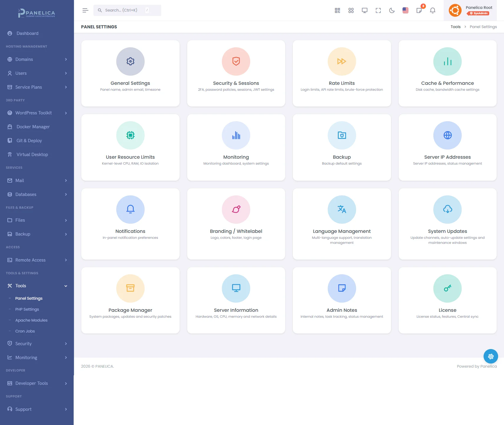Click the floating blue settings gear button
Viewport: 504px width, 425px height.
click(490, 356)
